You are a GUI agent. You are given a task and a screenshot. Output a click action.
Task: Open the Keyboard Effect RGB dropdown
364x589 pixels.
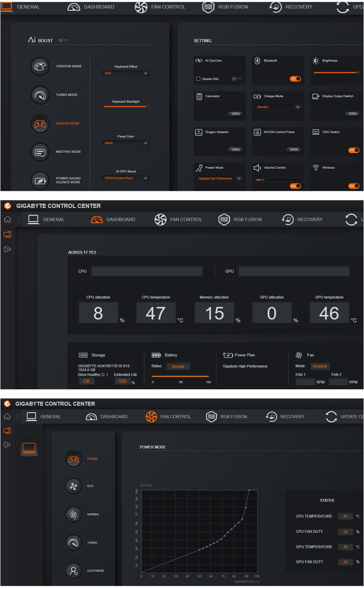pos(126,74)
